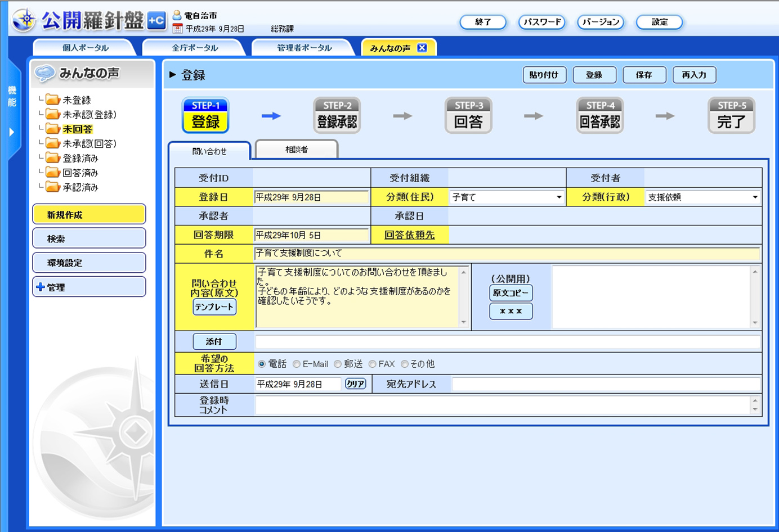Click the 原文コピー button

coord(511,293)
